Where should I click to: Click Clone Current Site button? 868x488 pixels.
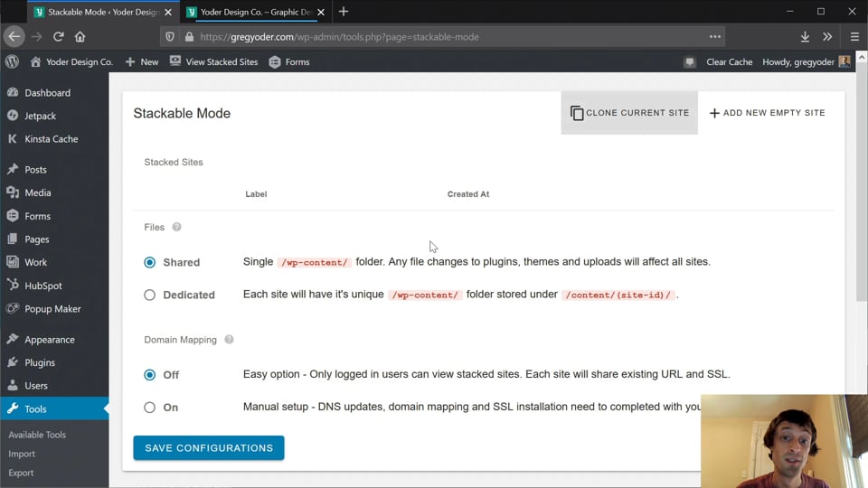point(629,113)
